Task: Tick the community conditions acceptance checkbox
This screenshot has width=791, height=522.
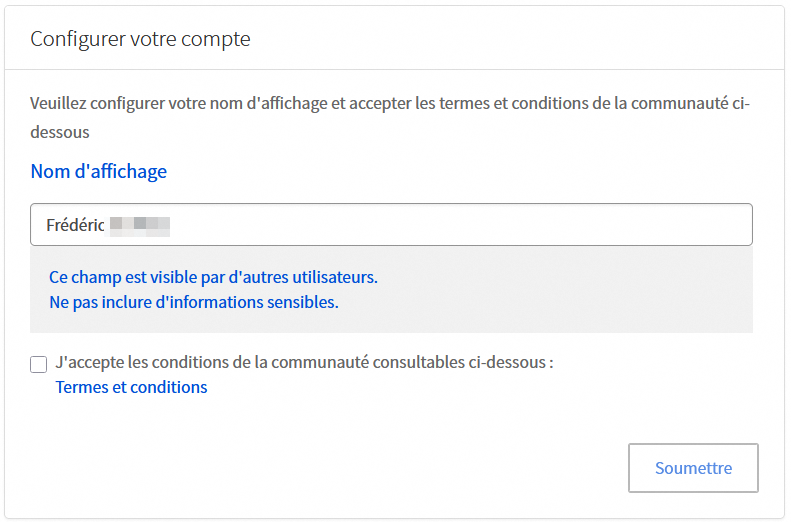Action: tap(39, 364)
